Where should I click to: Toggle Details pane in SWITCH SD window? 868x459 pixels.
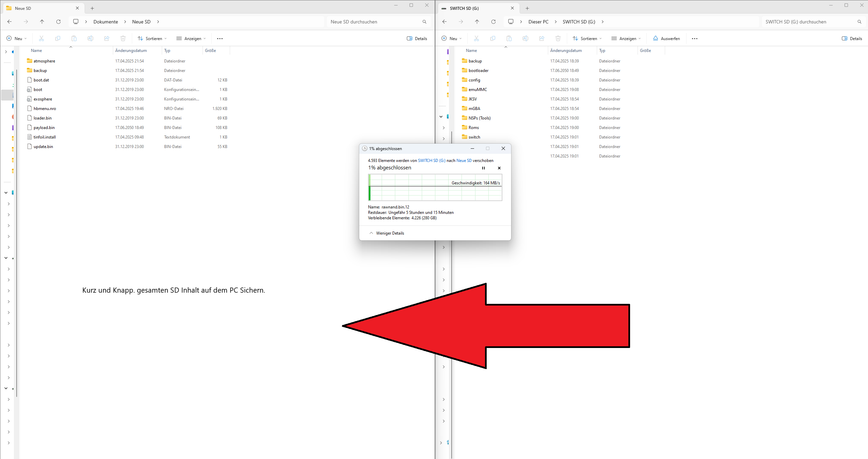[x=852, y=38]
